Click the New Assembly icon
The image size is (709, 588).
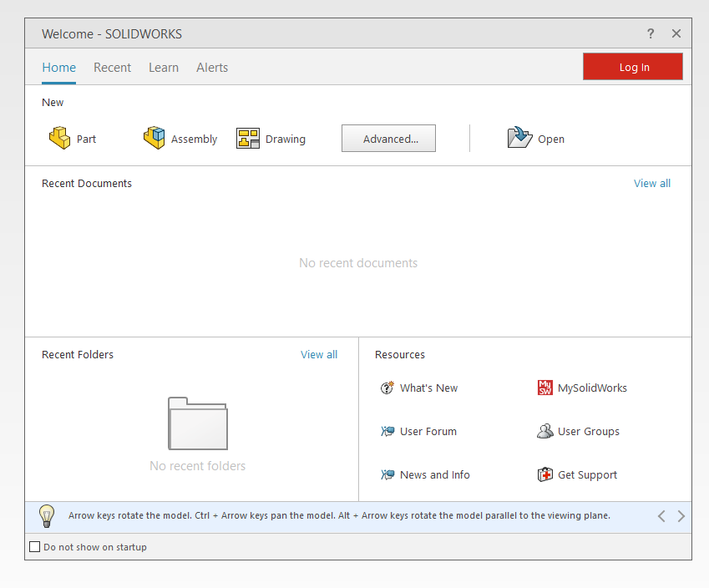pyautogui.click(x=154, y=138)
